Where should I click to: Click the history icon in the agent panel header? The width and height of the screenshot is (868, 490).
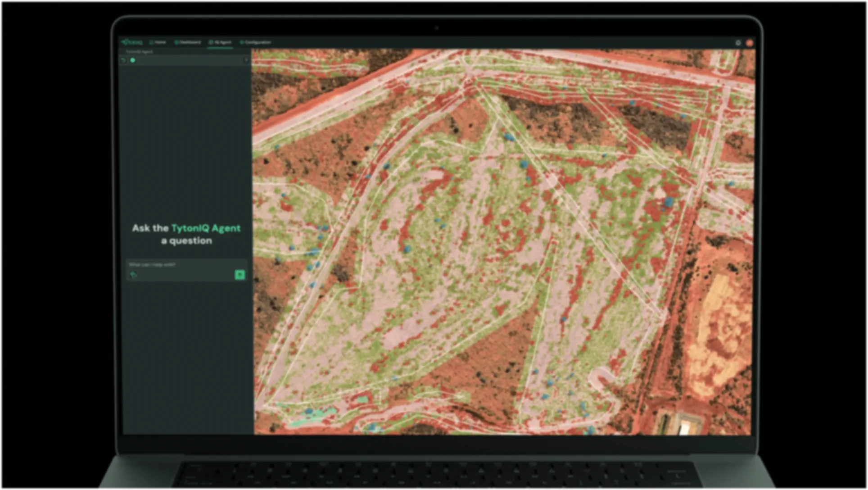tap(124, 60)
